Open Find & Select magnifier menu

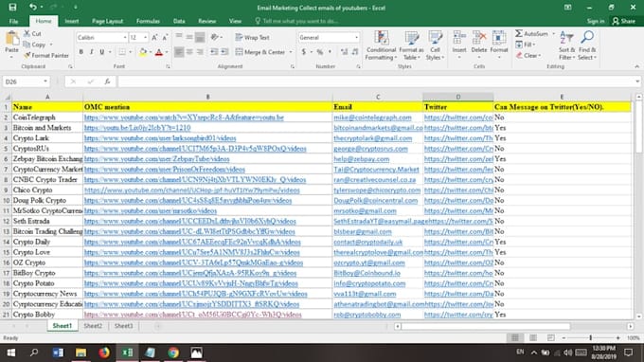click(587, 45)
